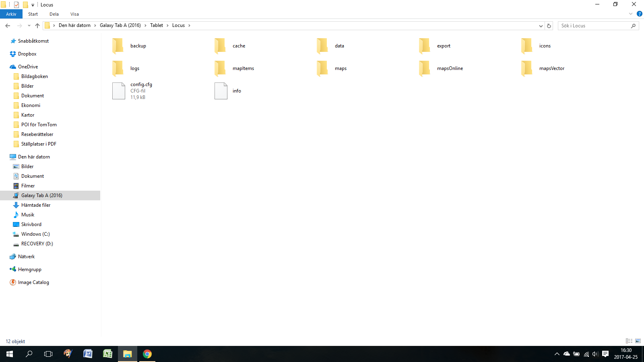Image resolution: width=644 pixels, height=362 pixels.
Task: Click the Sök i Locus search field
Action: coord(594,26)
